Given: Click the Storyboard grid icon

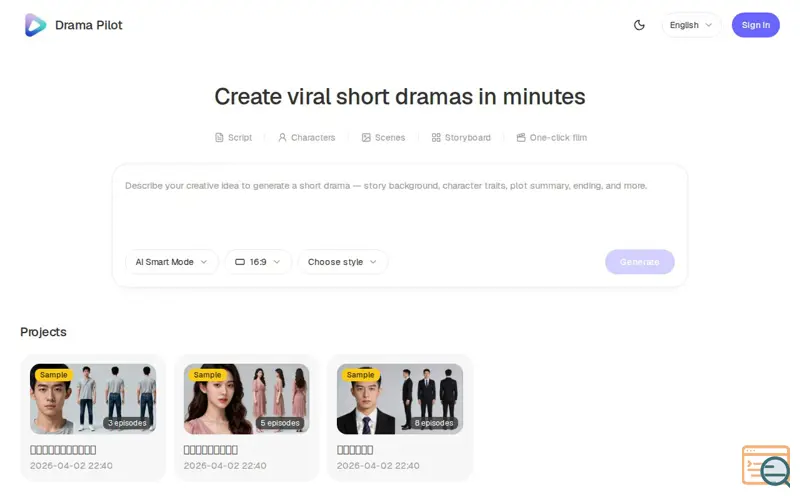Looking at the screenshot, I should coord(436,138).
